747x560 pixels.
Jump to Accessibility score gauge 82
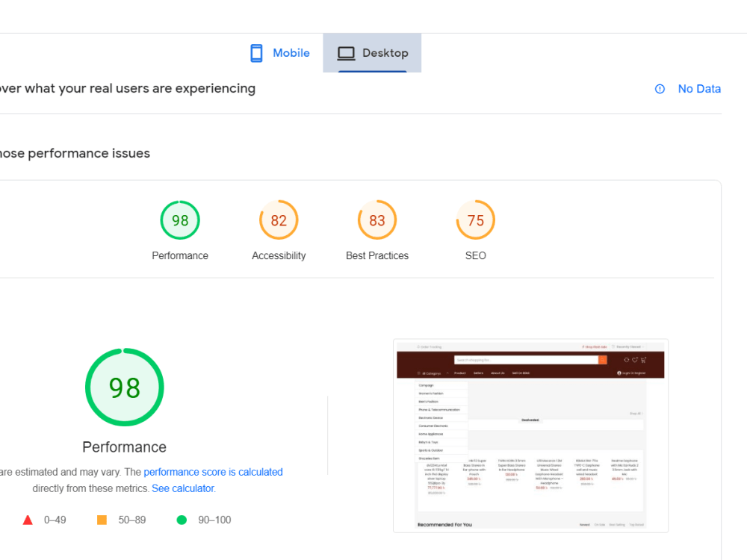[279, 220]
